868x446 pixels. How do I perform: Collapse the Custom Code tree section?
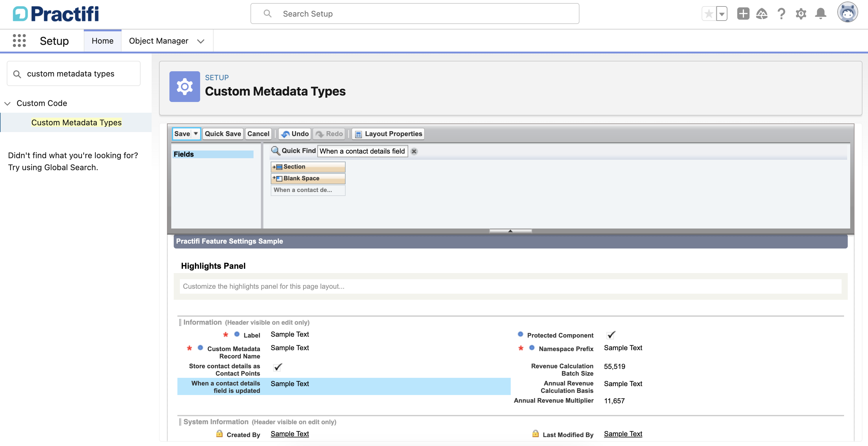pos(7,104)
